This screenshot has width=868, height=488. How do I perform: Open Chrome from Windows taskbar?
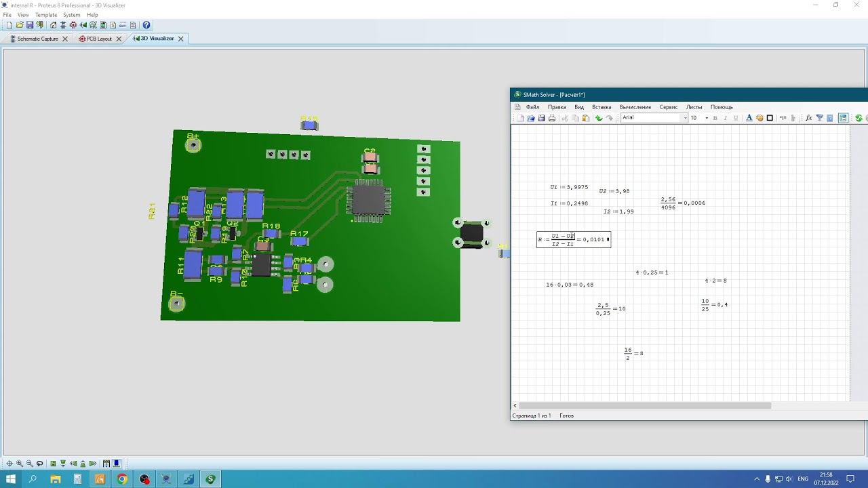[122, 479]
